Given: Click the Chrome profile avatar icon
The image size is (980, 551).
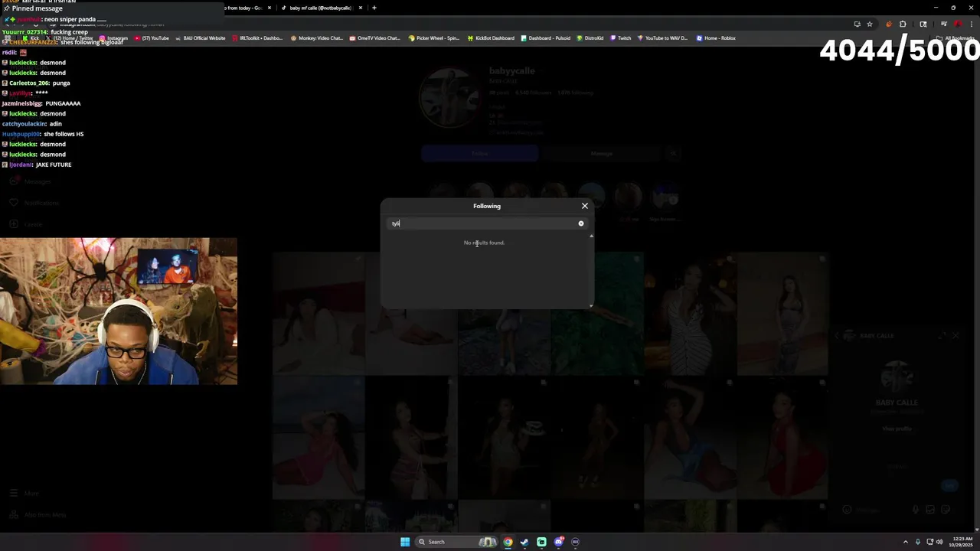Looking at the screenshot, I should tap(958, 24).
